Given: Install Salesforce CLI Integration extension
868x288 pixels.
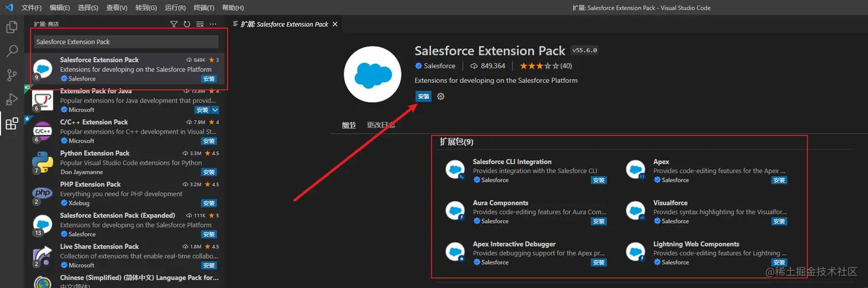Looking at the screenshot, I should point(599,180).
